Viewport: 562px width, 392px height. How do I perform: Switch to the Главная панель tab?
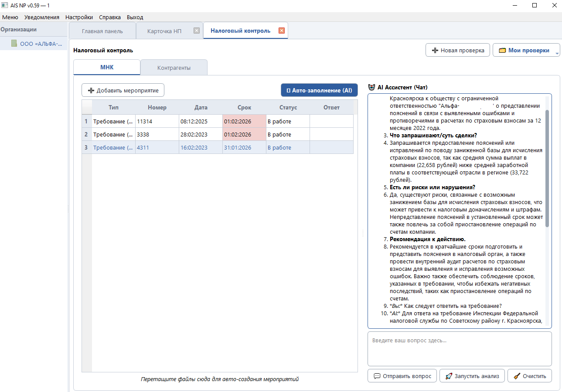[102, 31]
